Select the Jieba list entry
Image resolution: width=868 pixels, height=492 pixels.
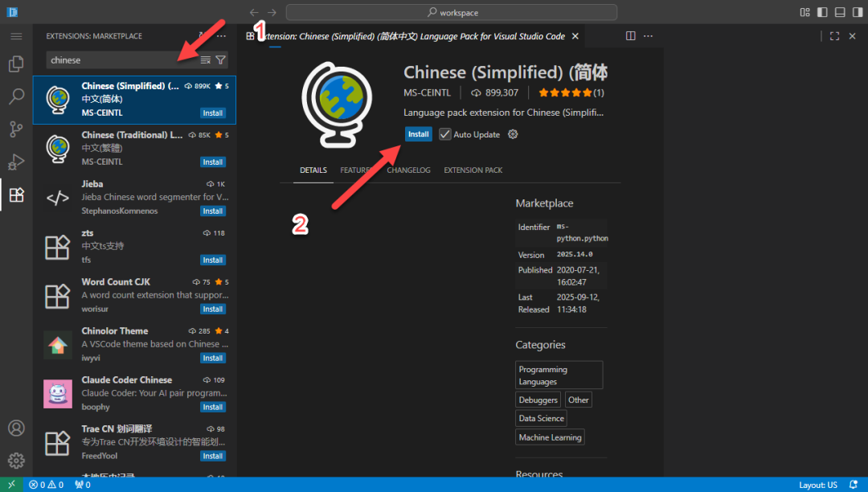click(x=134, y=198)
